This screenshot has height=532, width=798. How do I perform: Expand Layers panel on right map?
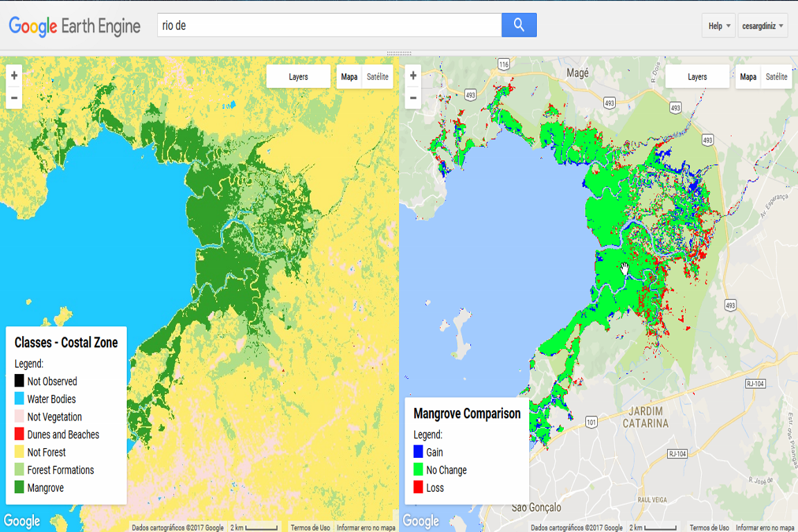(698, 77)
